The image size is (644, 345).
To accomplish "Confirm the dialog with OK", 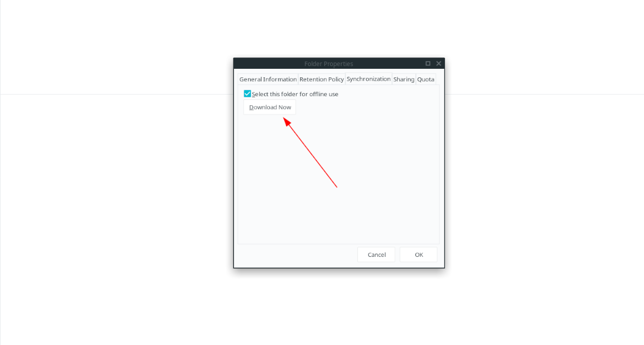I will click(419, 255).
